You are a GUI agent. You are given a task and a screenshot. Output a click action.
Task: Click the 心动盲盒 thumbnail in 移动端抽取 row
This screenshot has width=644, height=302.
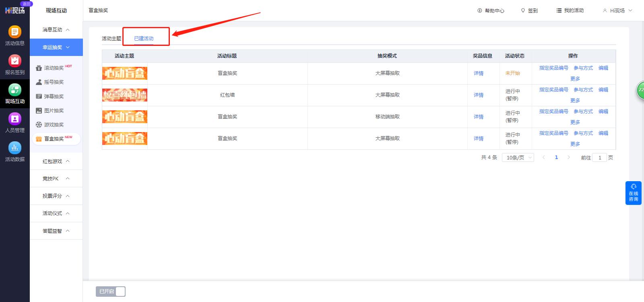125,117
